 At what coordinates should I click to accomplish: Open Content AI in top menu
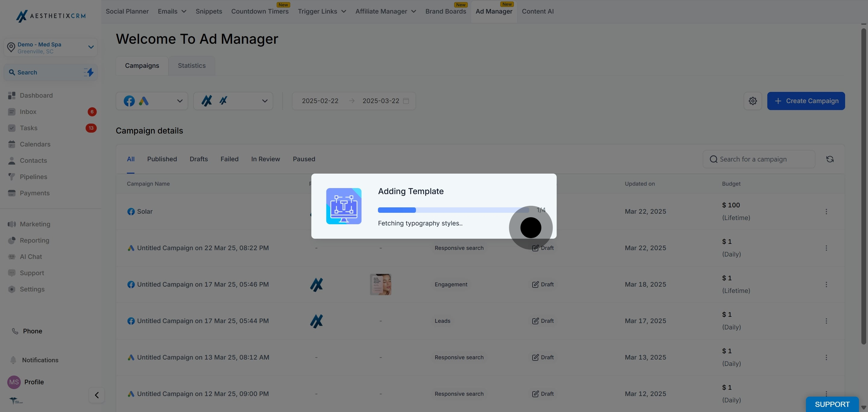coord(538,11)
